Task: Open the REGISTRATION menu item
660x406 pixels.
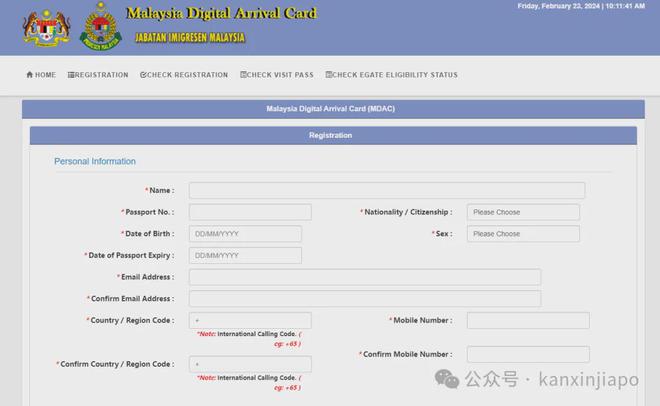Action: [98, 75]
